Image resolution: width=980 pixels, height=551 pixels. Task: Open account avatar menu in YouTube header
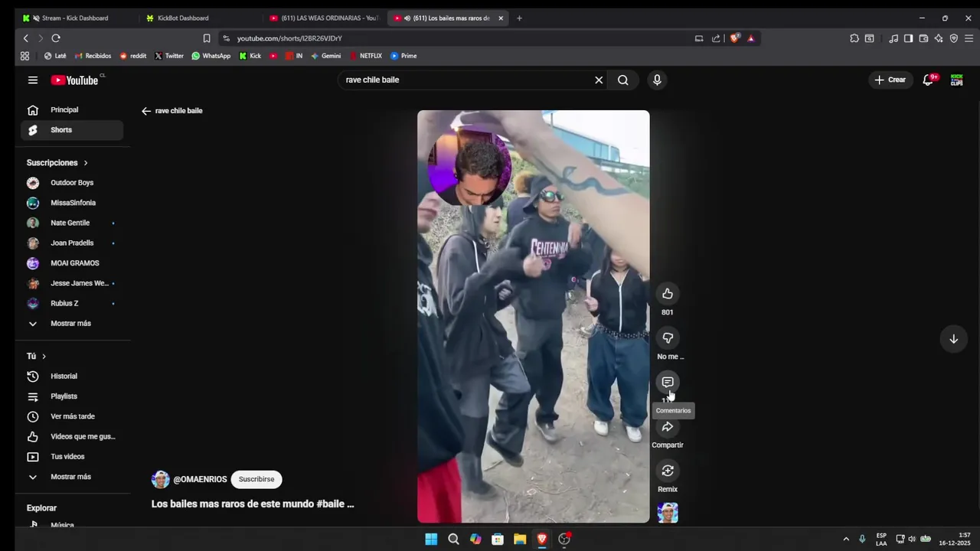click(x=957, y=80)
